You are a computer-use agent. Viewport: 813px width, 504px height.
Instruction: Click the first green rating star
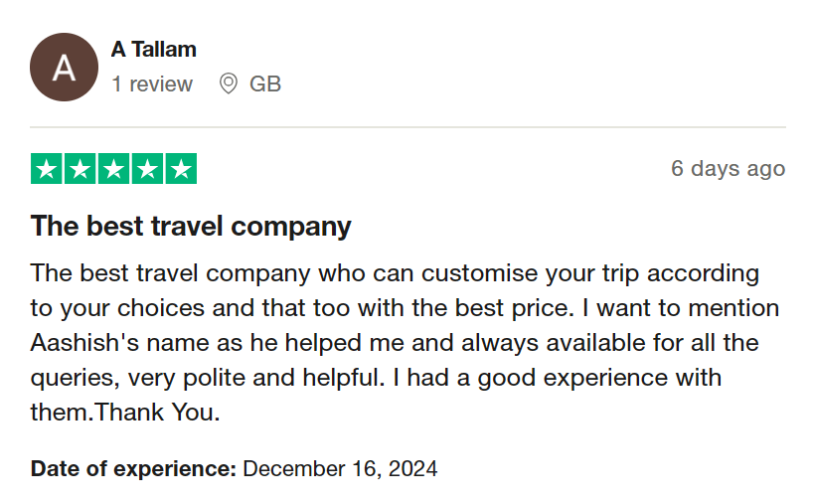point(48,169)
